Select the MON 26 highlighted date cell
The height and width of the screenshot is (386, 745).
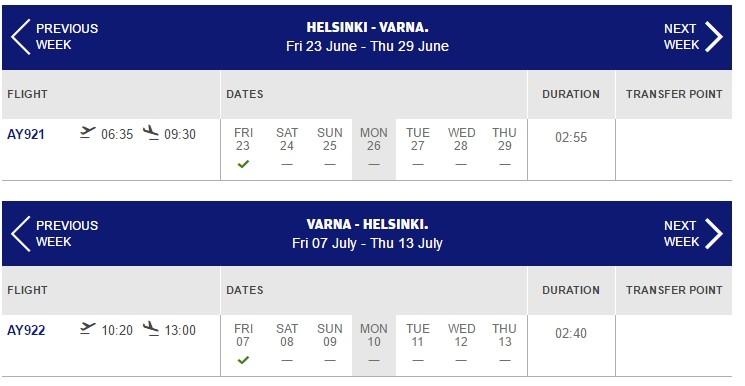pyautogui.click(x=374, y=149)
